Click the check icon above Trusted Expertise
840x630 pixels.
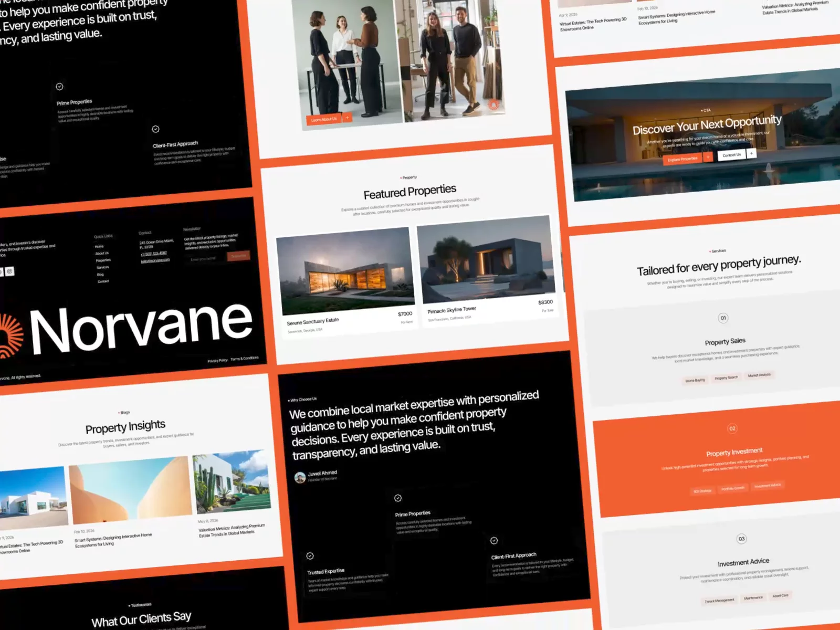pos(310,555)
